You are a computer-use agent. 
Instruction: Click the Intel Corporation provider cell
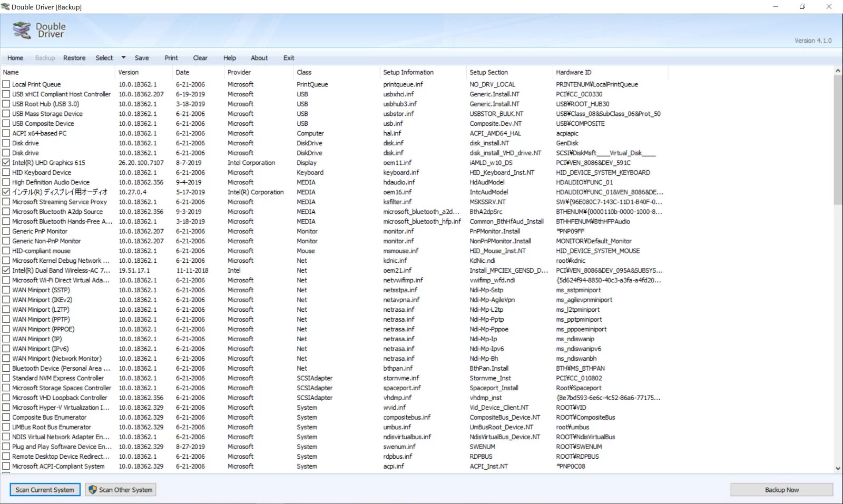[x=251, y=163]
